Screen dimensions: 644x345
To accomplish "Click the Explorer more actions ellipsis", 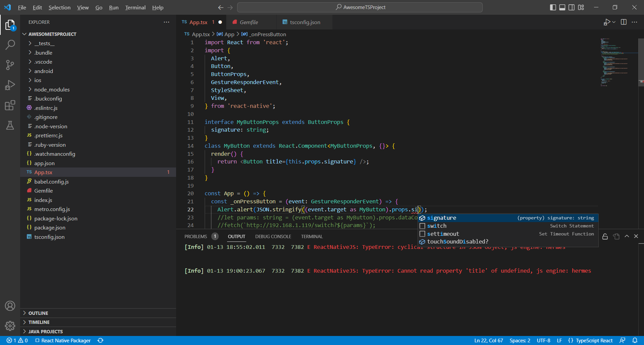I will (166, 22).
